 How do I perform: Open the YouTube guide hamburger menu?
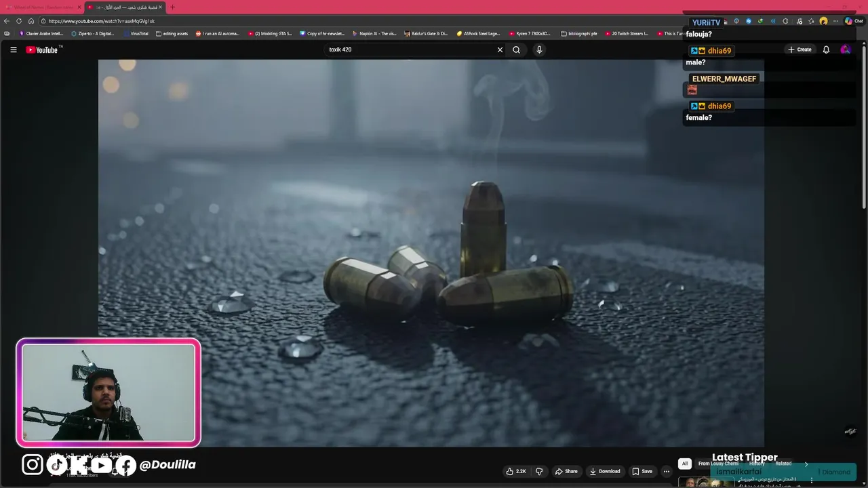click(13, 49)
